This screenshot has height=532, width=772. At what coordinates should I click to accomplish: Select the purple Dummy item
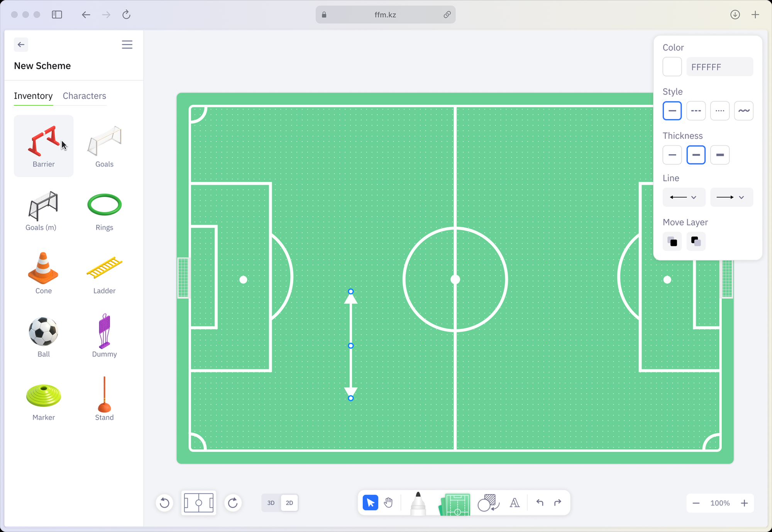pos(104,337)
